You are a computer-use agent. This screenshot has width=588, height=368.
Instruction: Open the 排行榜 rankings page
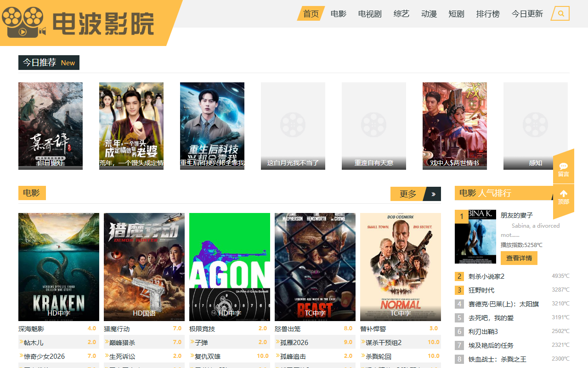[x=488, y=14]
